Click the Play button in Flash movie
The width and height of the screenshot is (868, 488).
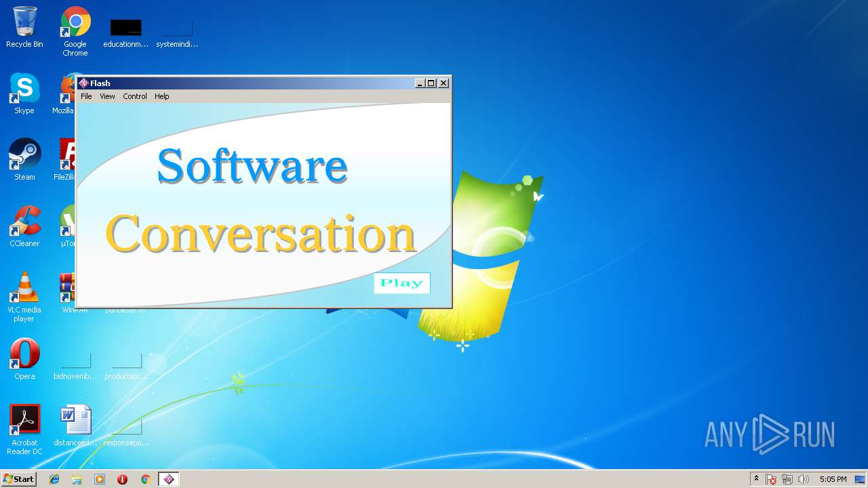tap(401, 283)
